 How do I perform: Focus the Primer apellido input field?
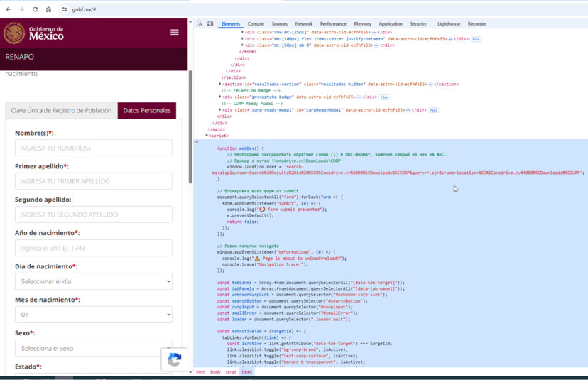[93, 181]
